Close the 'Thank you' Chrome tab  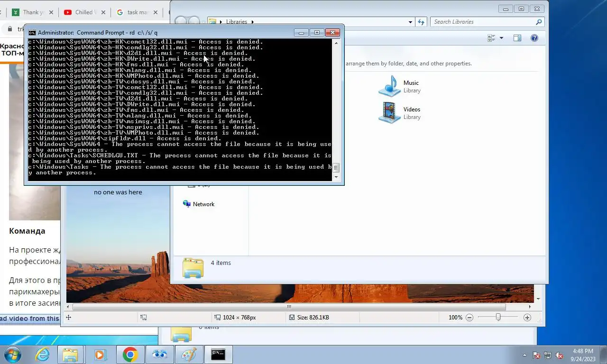click(x=51, y=12)
